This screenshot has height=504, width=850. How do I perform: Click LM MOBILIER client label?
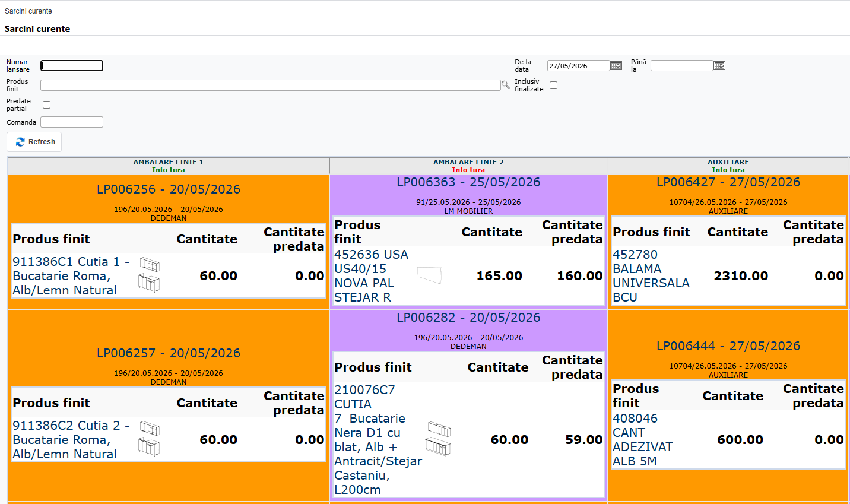point(468,211)
